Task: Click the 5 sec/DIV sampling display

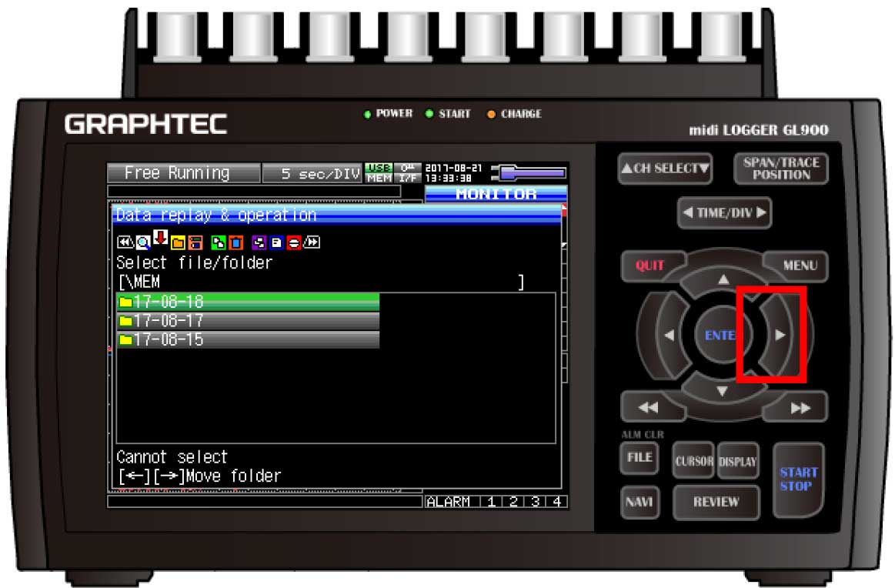Action: (x=312, y=173)
